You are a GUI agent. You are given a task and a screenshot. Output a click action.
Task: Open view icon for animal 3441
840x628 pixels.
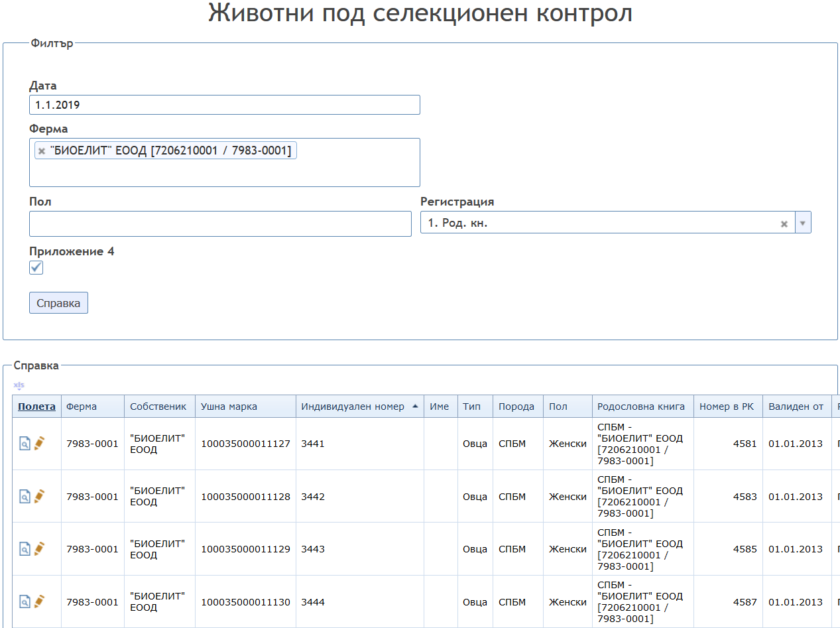point(25,444)
